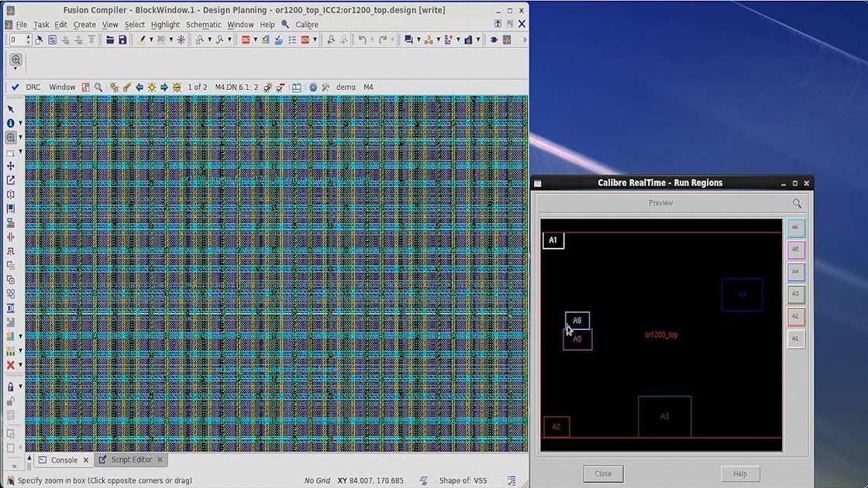Click the save (floppy disk) toolbar icon
The height and width of the screenshot is (488, 868).
[x=122, y=40]
